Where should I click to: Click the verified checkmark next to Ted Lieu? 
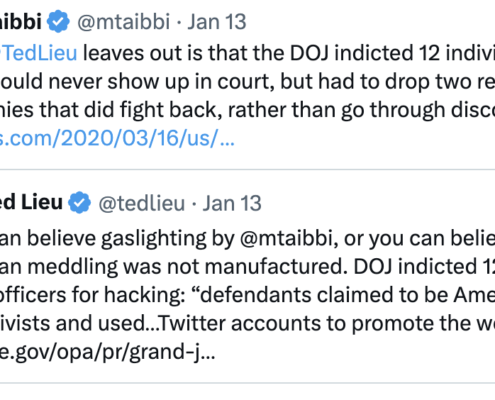pos(79,202)
